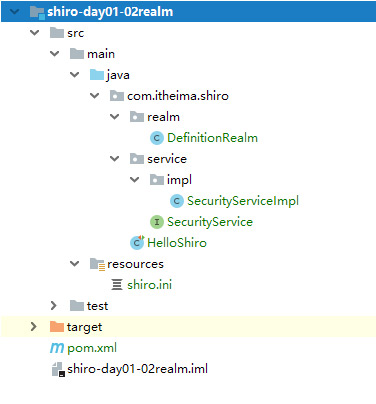Click the SecurityServiceImpl class icon
The image size is (376, 404).
(177, 201)
